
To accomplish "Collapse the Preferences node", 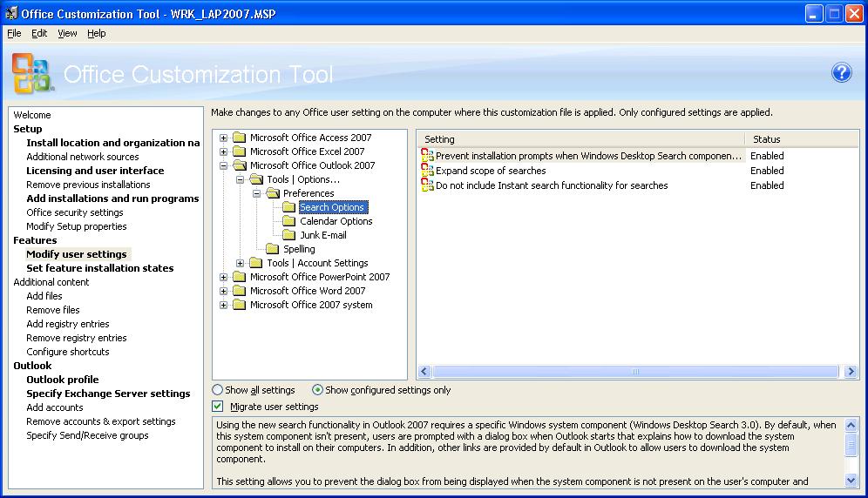I will pos(256,193).
